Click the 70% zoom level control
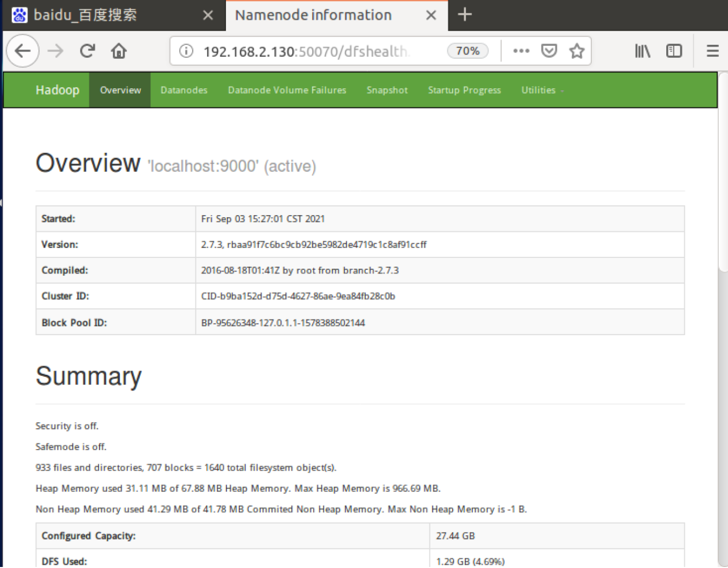This screenshot has width=728, height=568. point(467,50)
